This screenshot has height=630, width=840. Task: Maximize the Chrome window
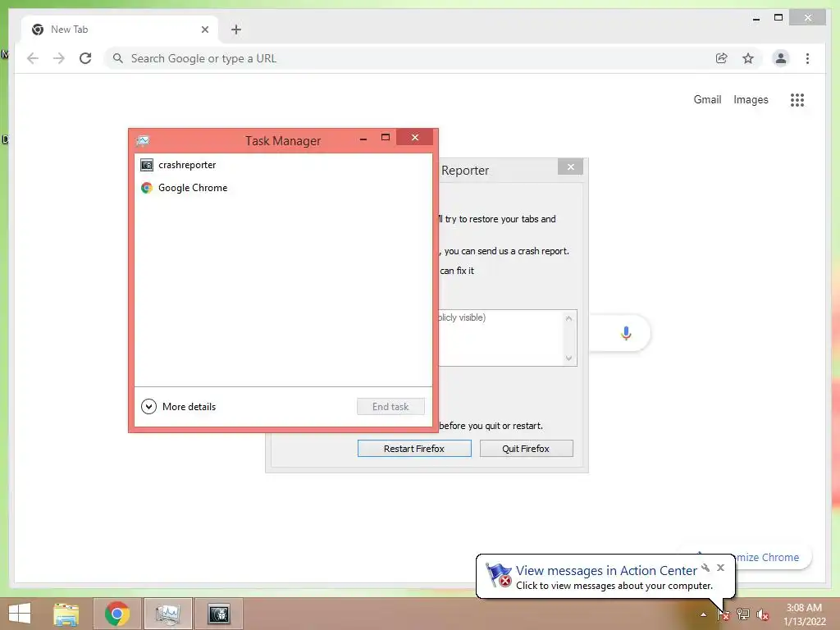click(778, 18)
